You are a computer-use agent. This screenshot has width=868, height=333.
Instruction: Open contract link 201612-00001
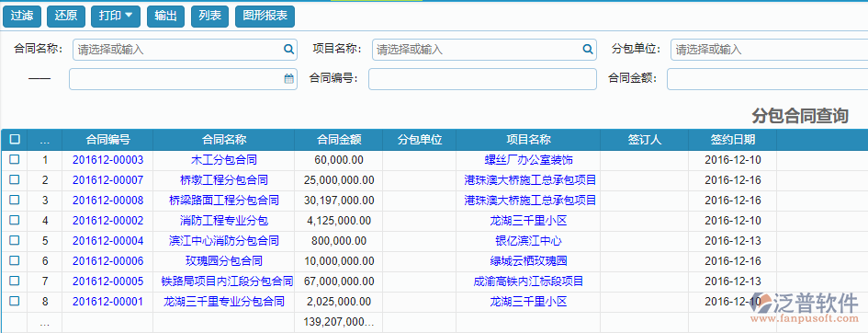click(x=108, y=302)
